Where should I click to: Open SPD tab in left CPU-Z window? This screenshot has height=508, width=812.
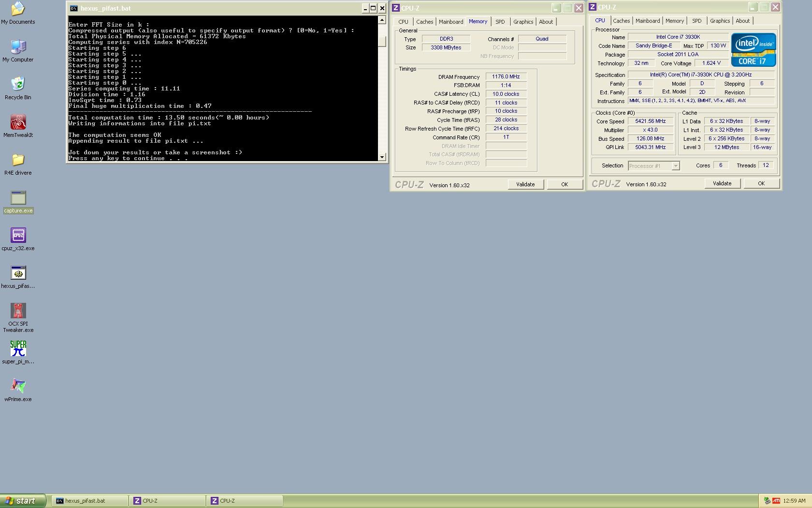coord(500,22)
